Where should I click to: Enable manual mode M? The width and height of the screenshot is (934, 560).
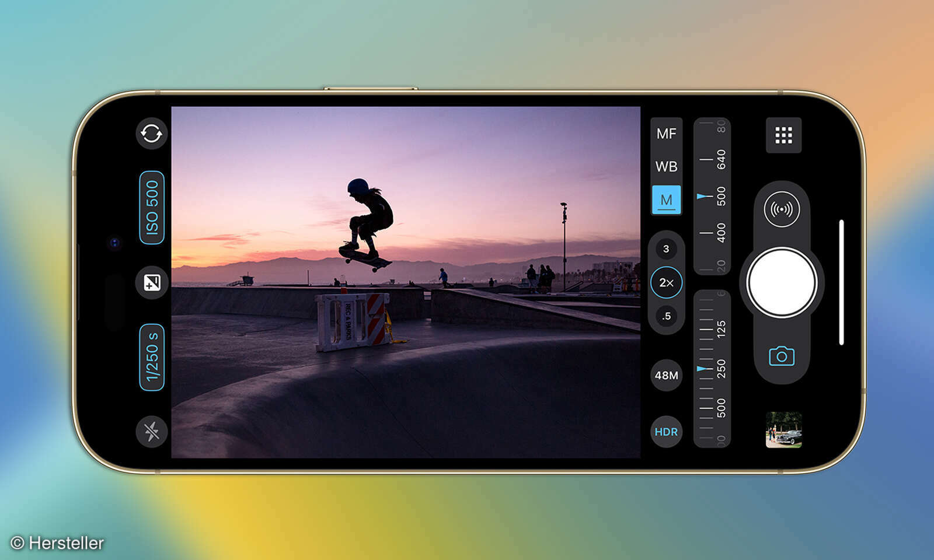tap(665, 199)
